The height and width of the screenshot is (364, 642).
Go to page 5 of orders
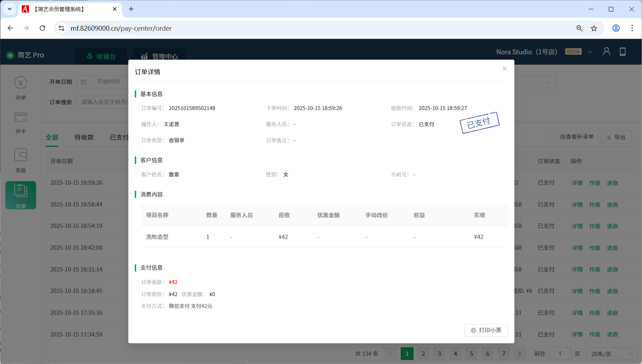471,354
